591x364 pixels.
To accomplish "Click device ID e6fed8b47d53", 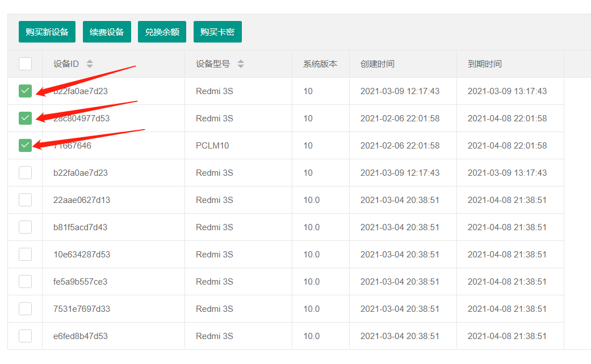I will pyautogui.click(x=81, y=336).
